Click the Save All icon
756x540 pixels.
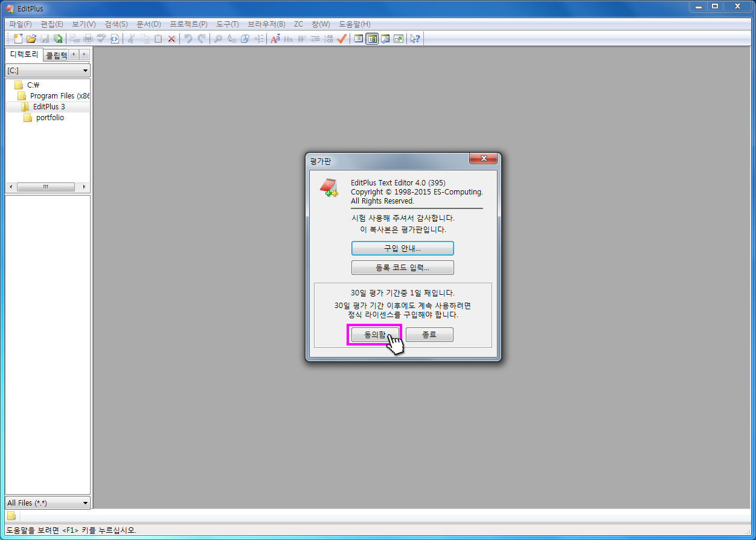pyautogui.click(x=58, y=39)
